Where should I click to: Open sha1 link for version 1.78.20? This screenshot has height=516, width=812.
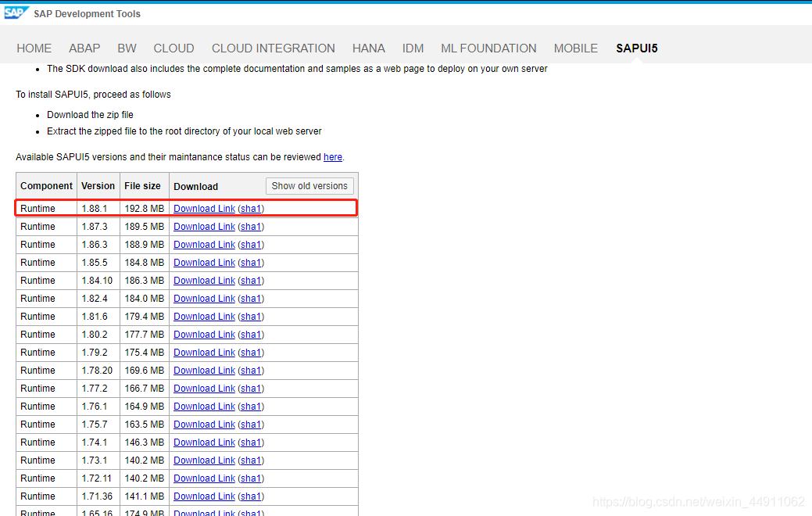coord(251,371)
